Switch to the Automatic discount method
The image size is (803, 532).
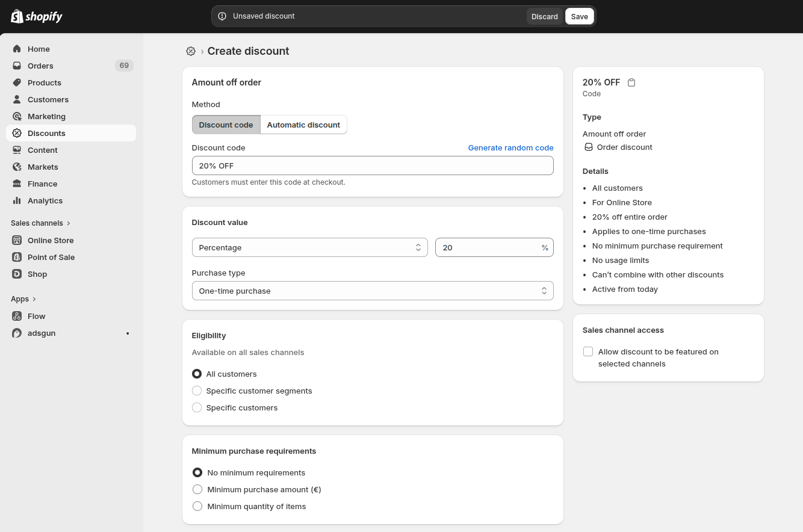(x=303, y=125)
